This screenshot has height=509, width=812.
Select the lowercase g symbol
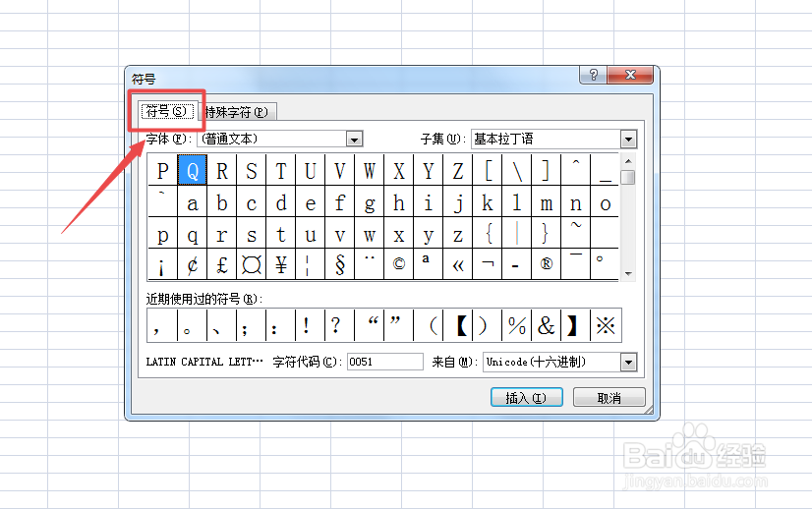(x=370, y=201)
